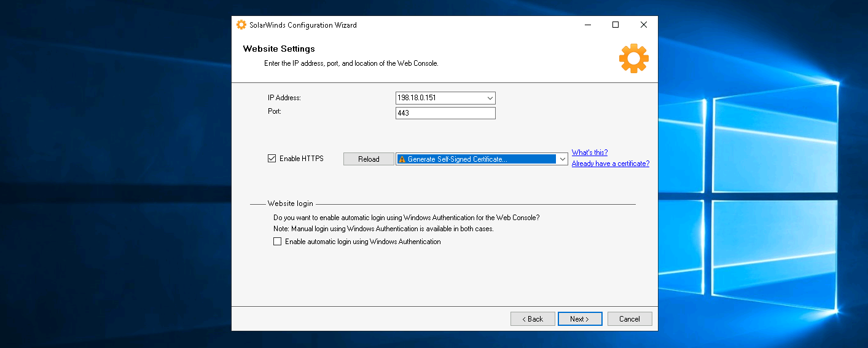The image size is (868, 348).
Task: Cancel the configuration wizard
Action: pos(629,319)
